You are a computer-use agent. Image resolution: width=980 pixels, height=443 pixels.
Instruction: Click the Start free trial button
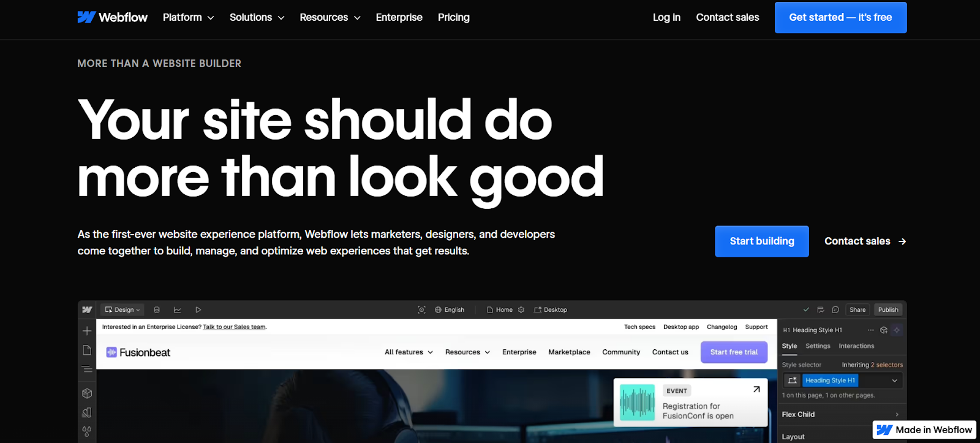734,352
